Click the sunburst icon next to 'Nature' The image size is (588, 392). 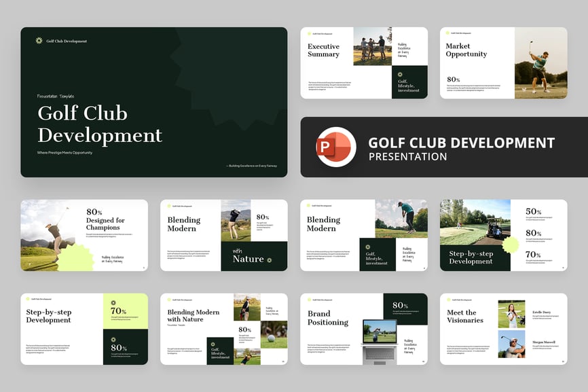click(270, 260)
